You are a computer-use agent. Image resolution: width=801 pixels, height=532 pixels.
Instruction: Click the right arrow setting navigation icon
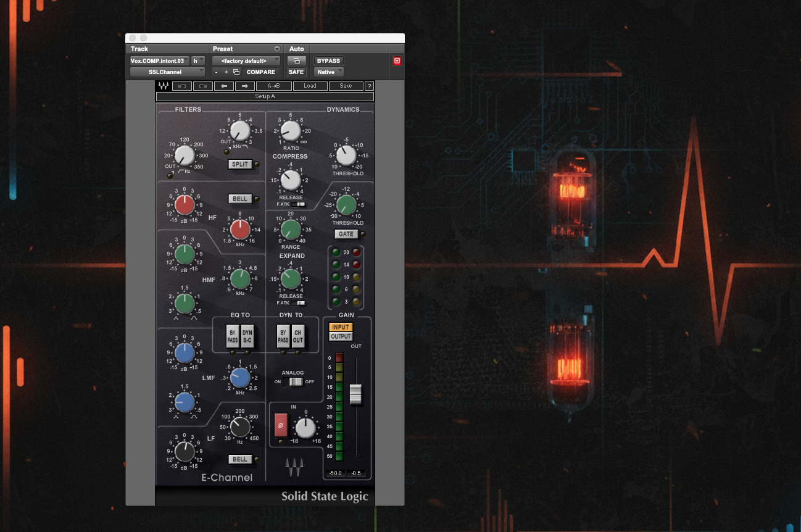pyautogui.click(x=244, y=86)
